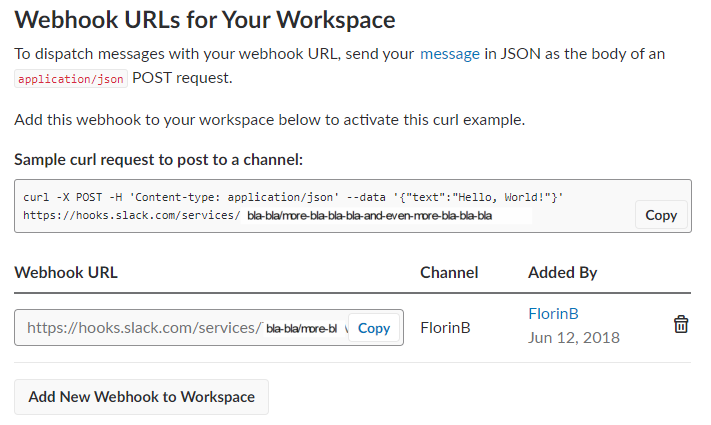Click the 'Add this webhook to your workspace' sentence
711x425 pixels.
[270, 120]
